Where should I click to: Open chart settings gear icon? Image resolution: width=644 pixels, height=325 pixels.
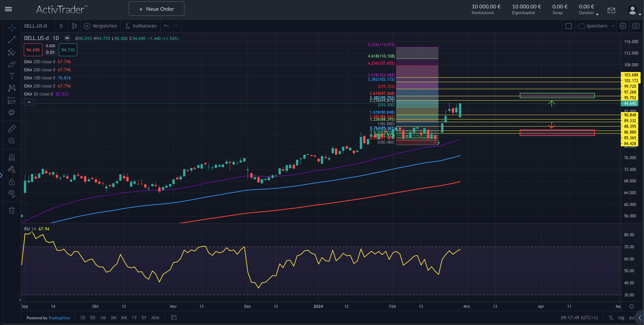pyautogui.click(x=623, y=26)
